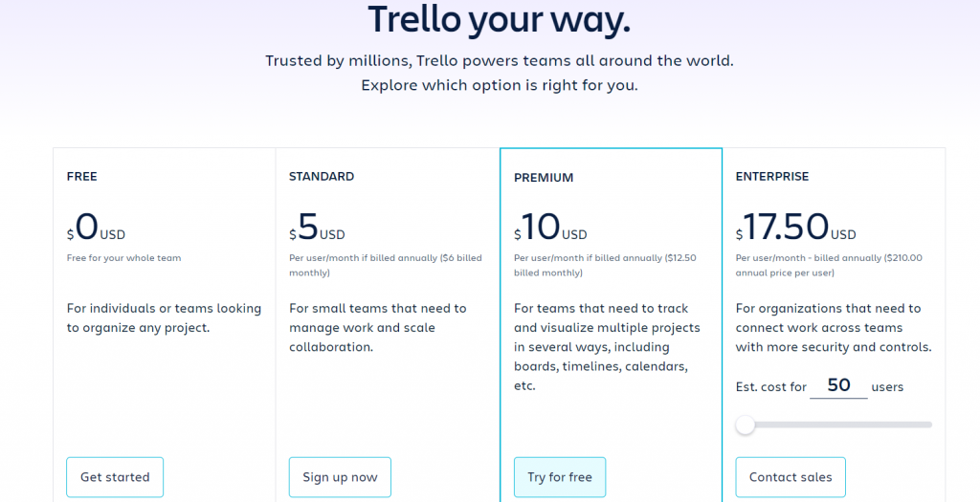Click the $0 USD price

click(x=96, y=229)
